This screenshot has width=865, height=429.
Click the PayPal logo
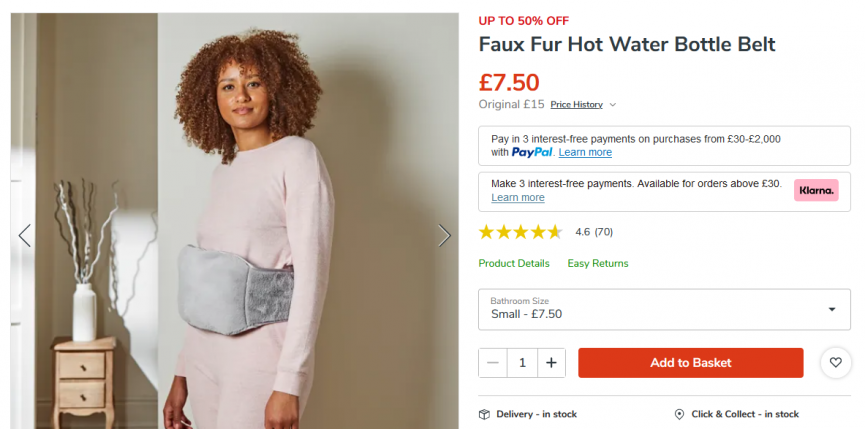532,153
